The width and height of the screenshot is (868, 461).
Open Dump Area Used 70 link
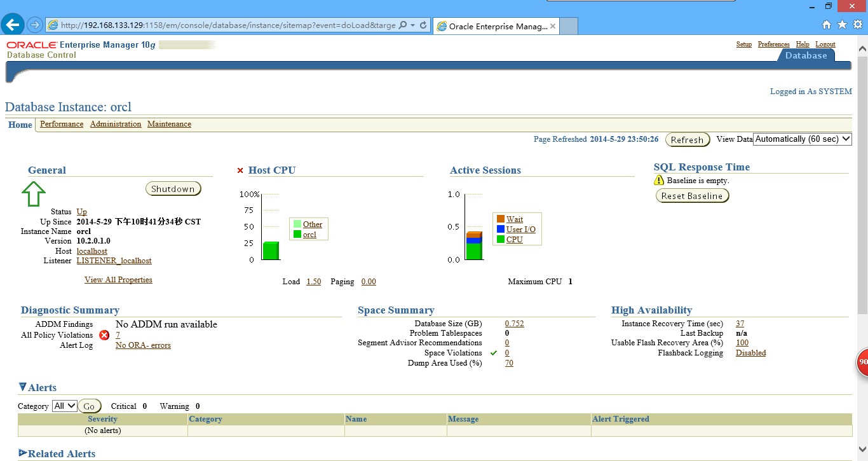pyautogui.click(x=509, y=363)
